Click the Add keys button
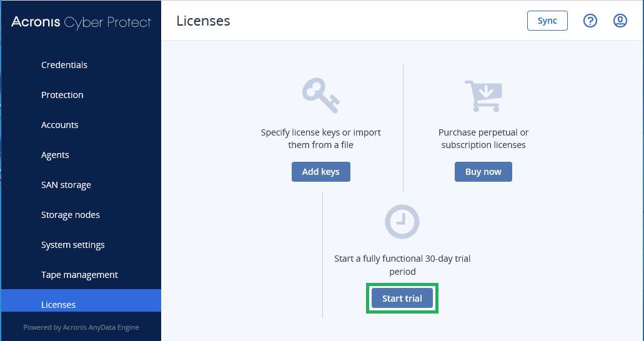 click(x=321, y=172)
